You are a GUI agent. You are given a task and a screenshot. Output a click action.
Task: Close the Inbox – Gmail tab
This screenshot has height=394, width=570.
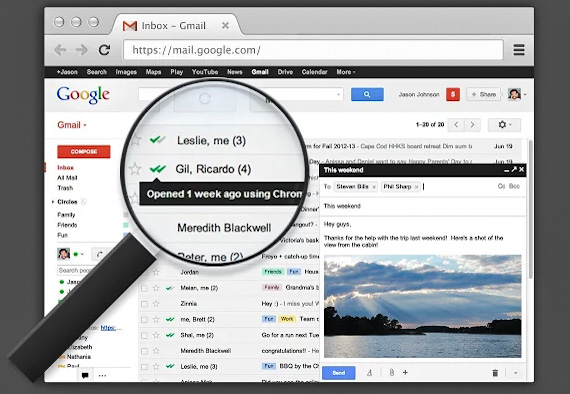click(x=225, y=25)
